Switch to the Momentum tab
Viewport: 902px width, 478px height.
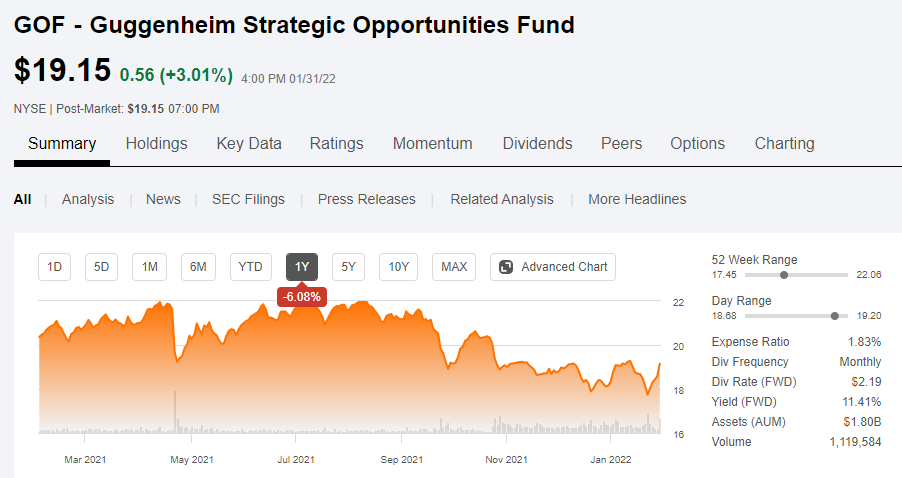(x=433, y=143)
